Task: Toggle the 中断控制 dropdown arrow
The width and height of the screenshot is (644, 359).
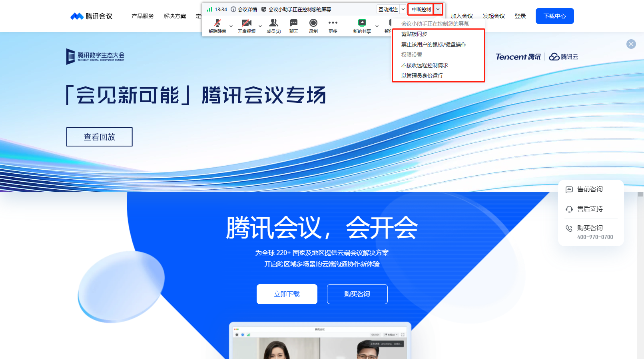Action: click(438, 9)
